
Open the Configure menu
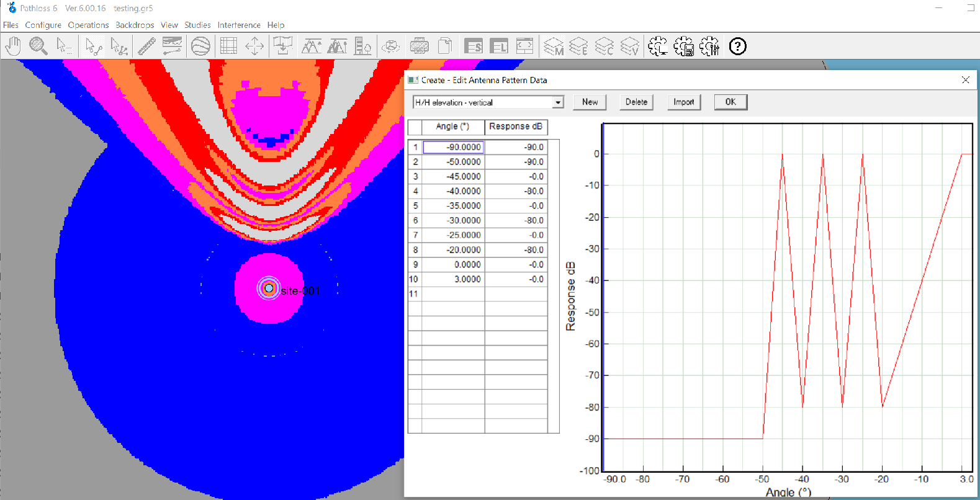click(43, 25)
